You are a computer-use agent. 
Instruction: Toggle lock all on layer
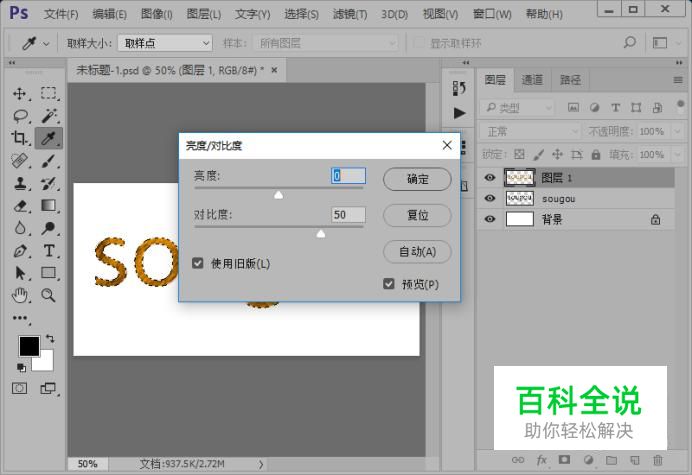(596, 155)
